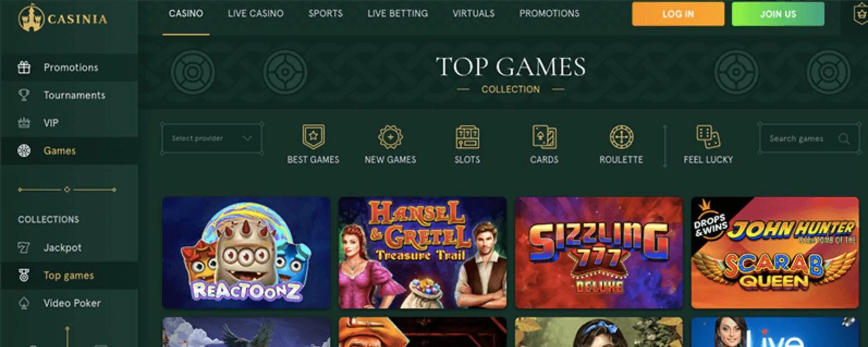
Task: Open the Promotions sidebar gift item
Action: pyautogui.click(x=69, y=67)
